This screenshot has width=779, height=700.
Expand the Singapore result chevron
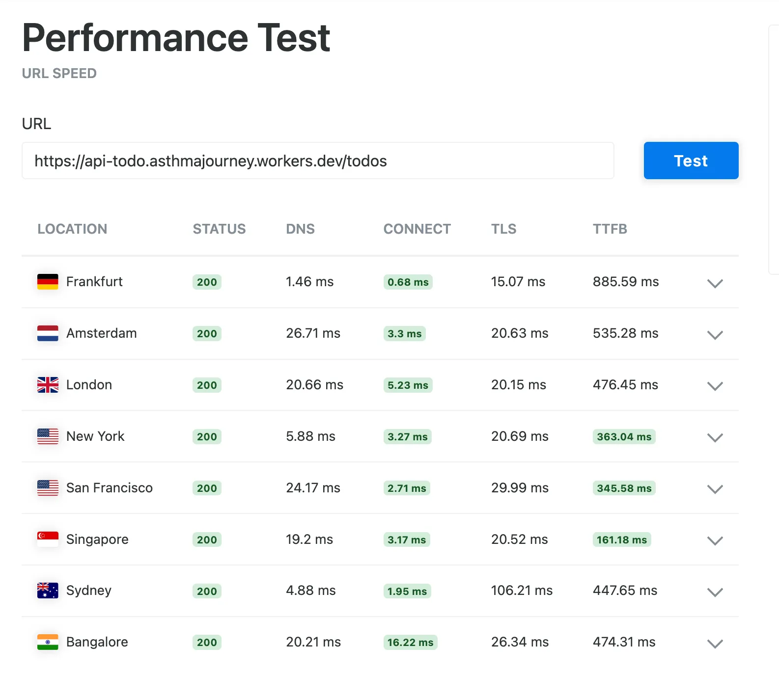tap(715, 540)
